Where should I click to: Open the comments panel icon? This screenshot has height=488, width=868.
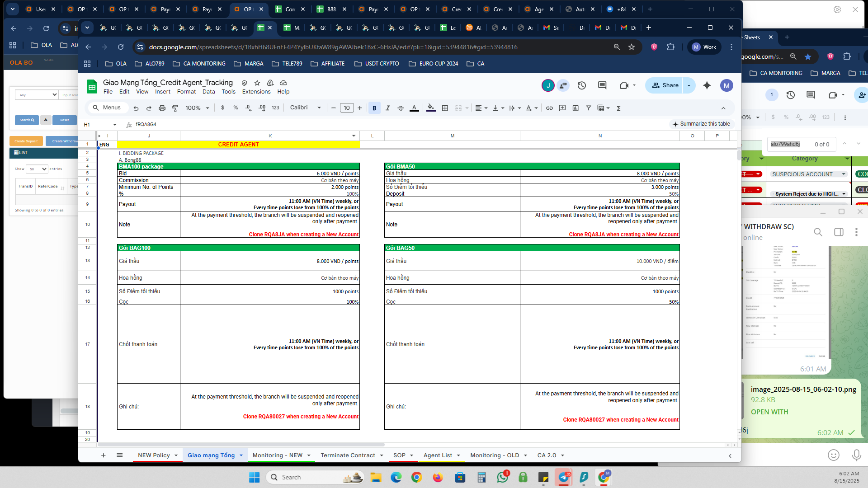coord(602,85)
